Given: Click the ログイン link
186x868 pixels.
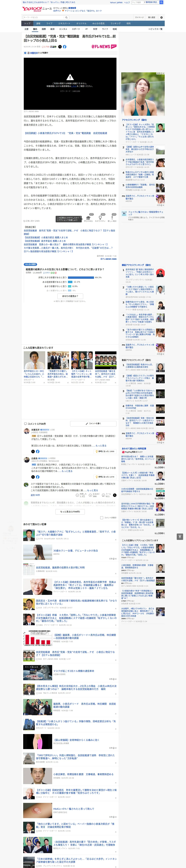Looking at the screenshot, I should pyautogui.click(x=57, y=11).
